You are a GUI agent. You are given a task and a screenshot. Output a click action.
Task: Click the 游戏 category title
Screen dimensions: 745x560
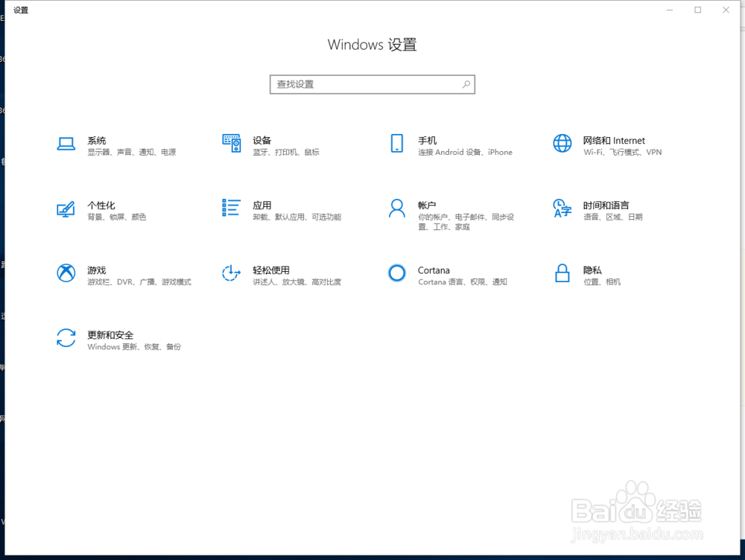click(96, 270)
